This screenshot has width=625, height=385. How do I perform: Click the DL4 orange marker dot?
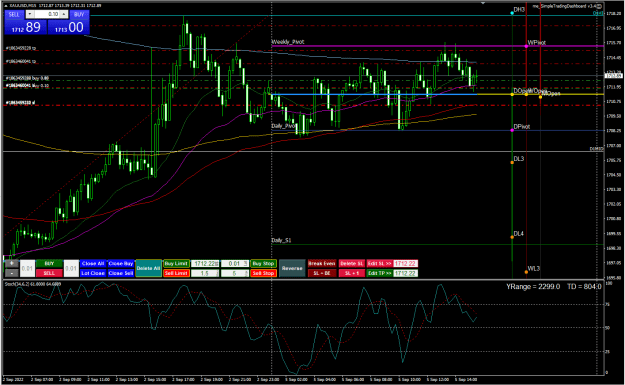pyautogui.click(x=512, y=237)
